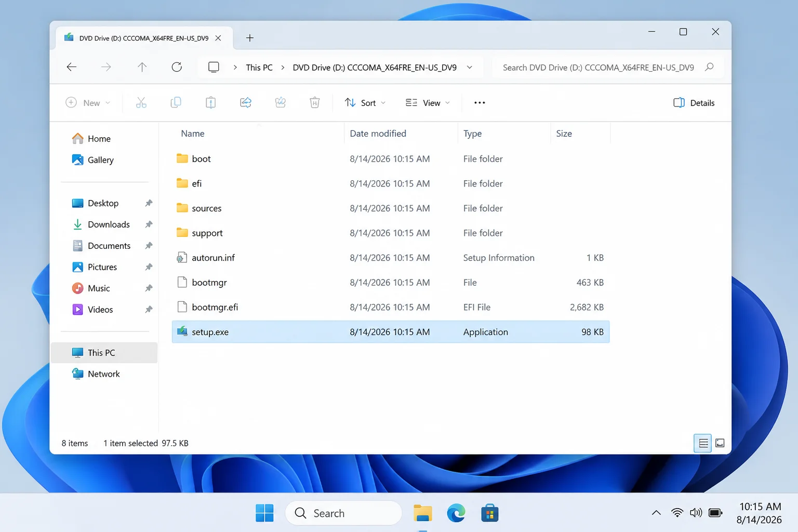Screen dimensions: 798x532
Task: Click the monitor icon in address bar
Action: click(x=214, y=67)
